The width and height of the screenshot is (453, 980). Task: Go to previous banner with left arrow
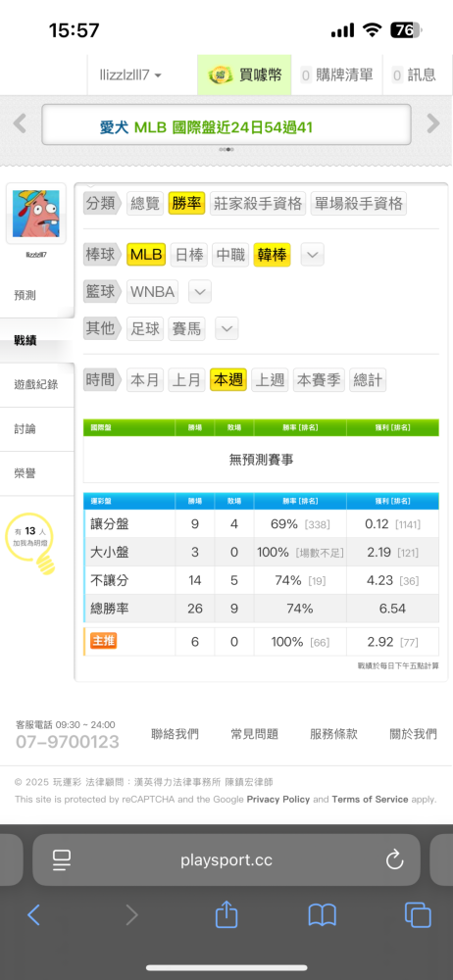[x=20, y=123]
